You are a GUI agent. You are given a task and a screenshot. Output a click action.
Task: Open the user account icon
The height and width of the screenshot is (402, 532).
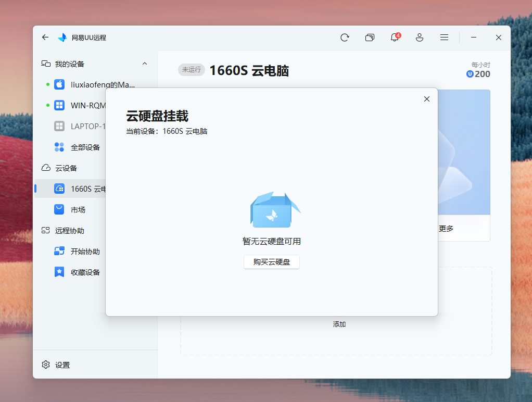click(x=420, y=37)
